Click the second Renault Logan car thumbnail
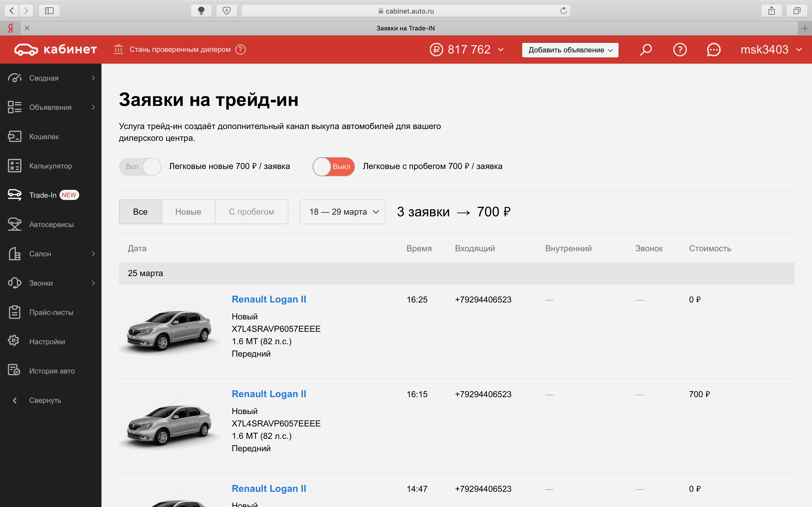 click(x=170, y=426)
